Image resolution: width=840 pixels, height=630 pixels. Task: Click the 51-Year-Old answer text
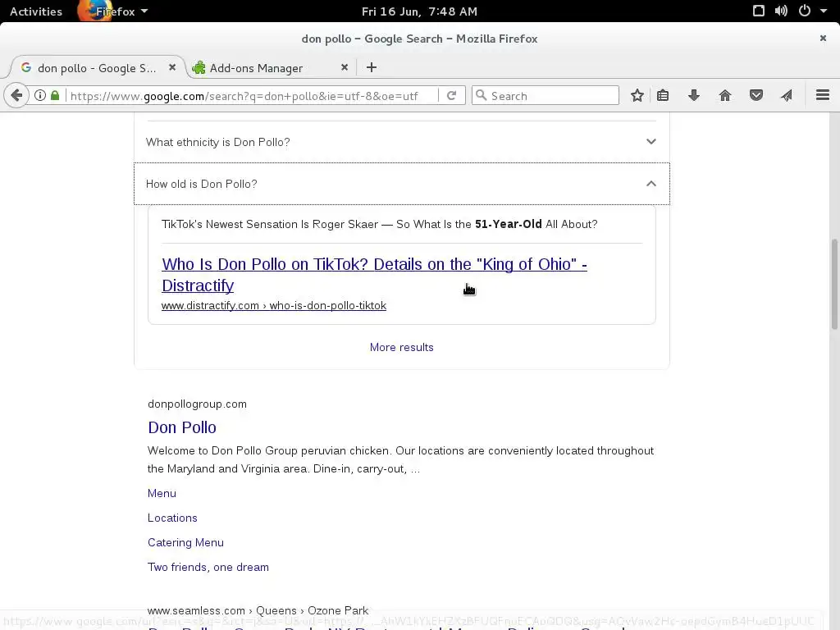click(x=509, y=224)
